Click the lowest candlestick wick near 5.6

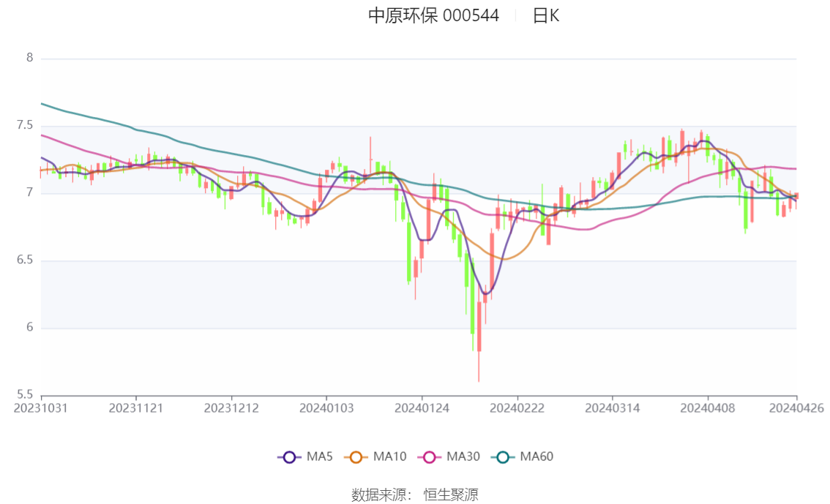479,367
